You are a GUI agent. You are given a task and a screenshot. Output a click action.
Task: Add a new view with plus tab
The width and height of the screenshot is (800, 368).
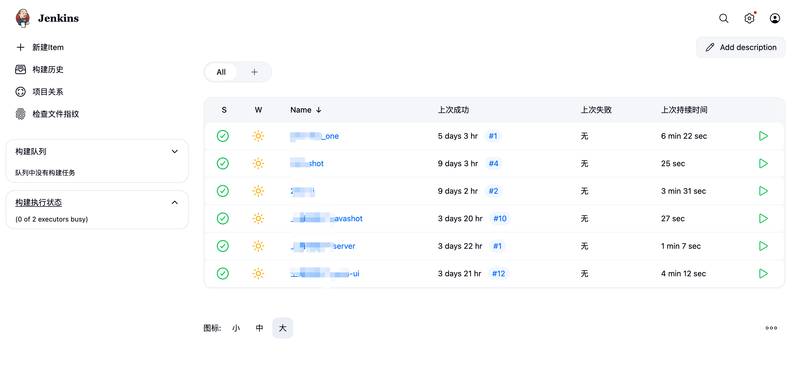coord(254,72)
